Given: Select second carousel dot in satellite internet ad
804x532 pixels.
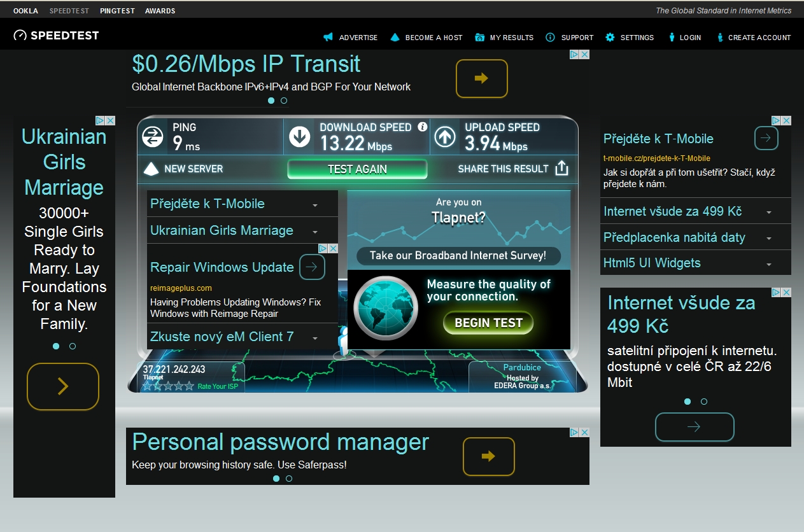Looking at the screenshot, I should [x=704, y=402].
